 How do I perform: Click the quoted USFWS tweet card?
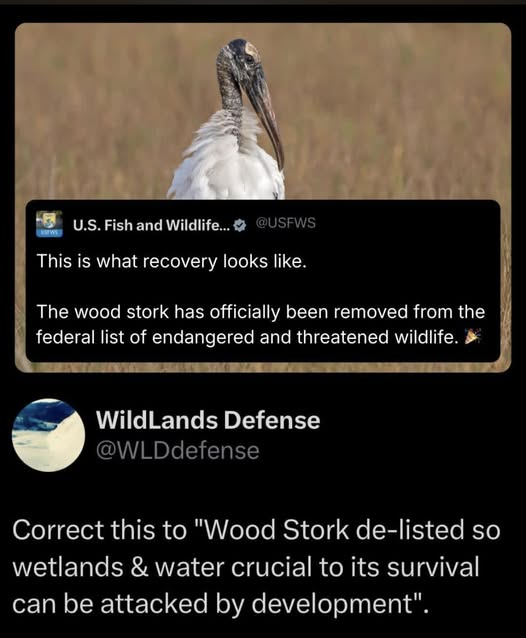point(263,281)
